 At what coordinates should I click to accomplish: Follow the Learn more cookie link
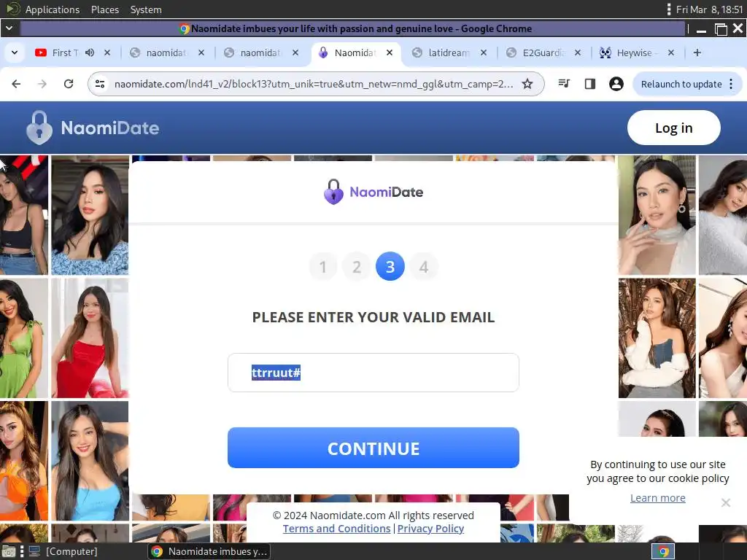click(x=657, y=497)
